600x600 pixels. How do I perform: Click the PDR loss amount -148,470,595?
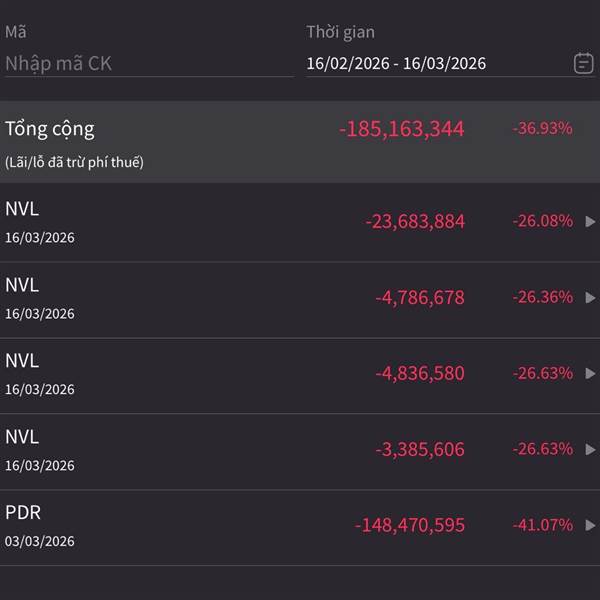pyautogui.click(x=410, y=525)
